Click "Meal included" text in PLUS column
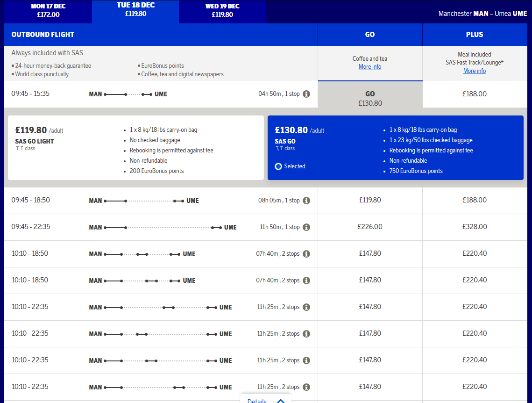The width and height of the screenshot is (532, 403). coord(475,55)
